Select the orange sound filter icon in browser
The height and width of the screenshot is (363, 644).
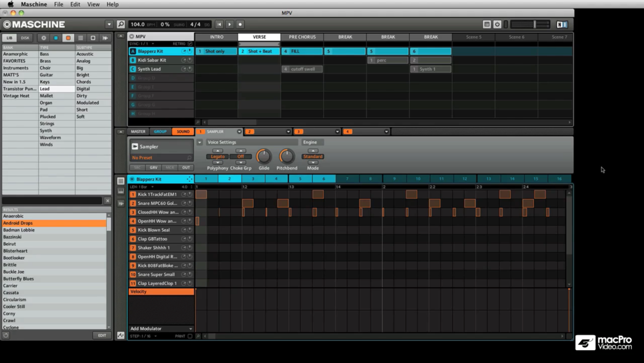click(68, 38)
